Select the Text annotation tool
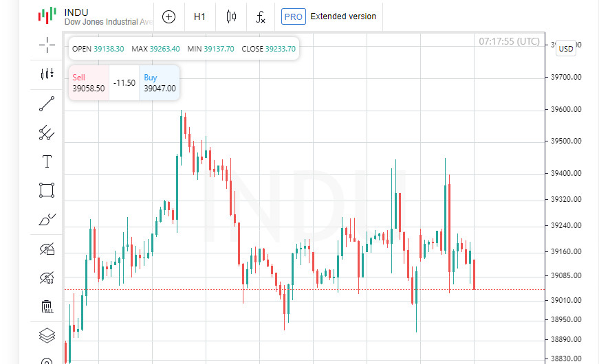 pos(47,161)
